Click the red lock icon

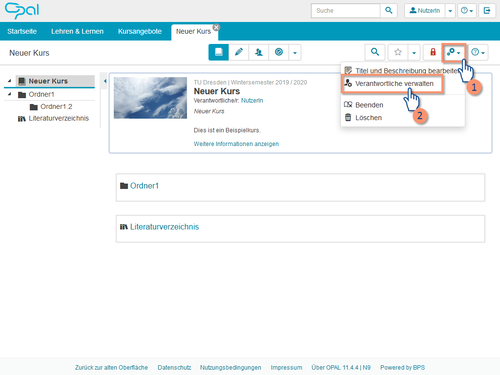point(433,52)
